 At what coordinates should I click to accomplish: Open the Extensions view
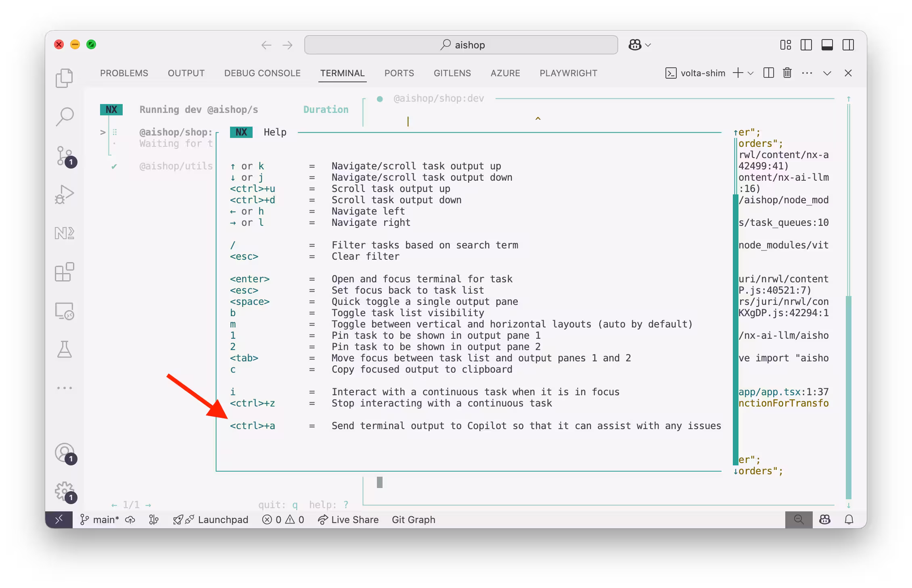(x=64, y=272)
